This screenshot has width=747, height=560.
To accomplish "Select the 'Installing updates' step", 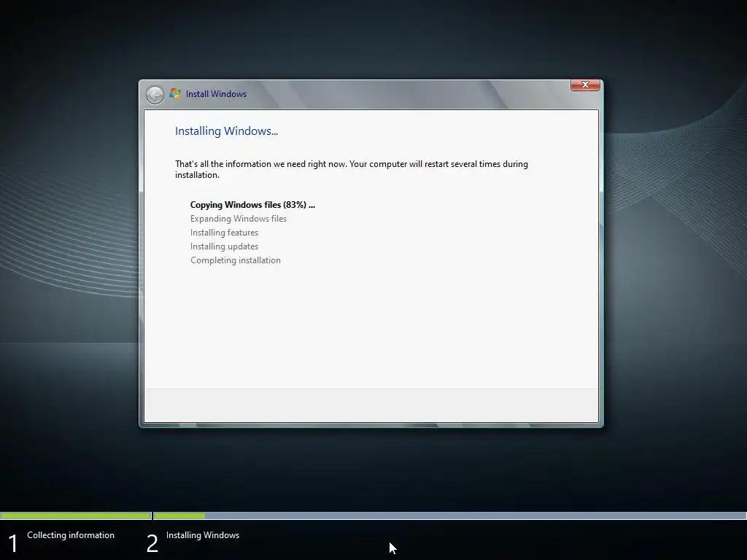I will (x=224, y=246).
